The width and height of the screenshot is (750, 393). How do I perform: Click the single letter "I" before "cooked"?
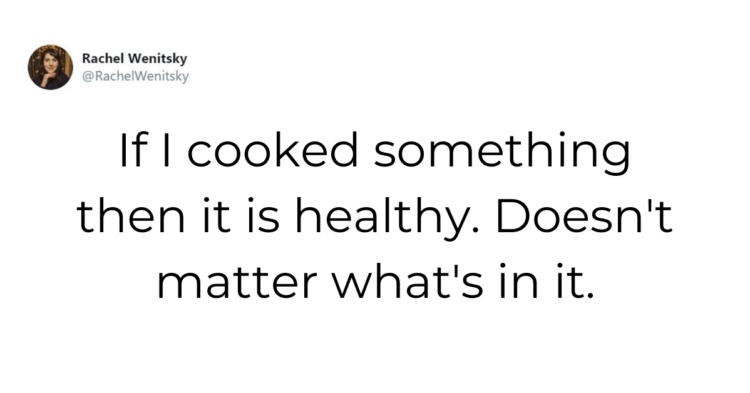coord(165,150)
